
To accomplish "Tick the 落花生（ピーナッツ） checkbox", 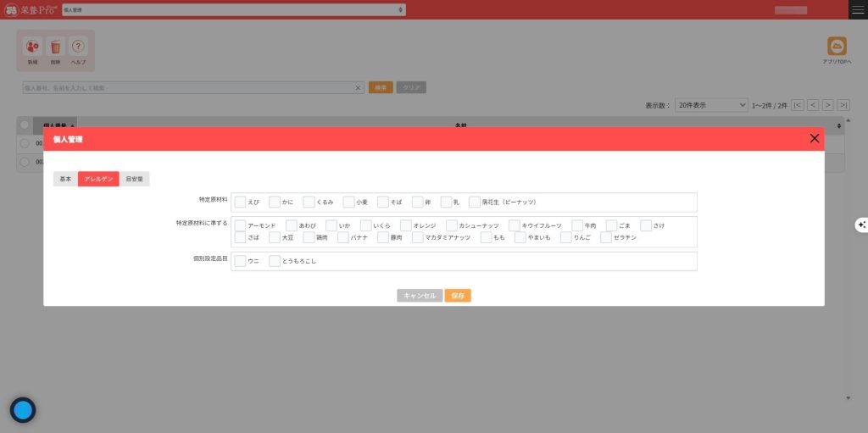I will (475, 202).
